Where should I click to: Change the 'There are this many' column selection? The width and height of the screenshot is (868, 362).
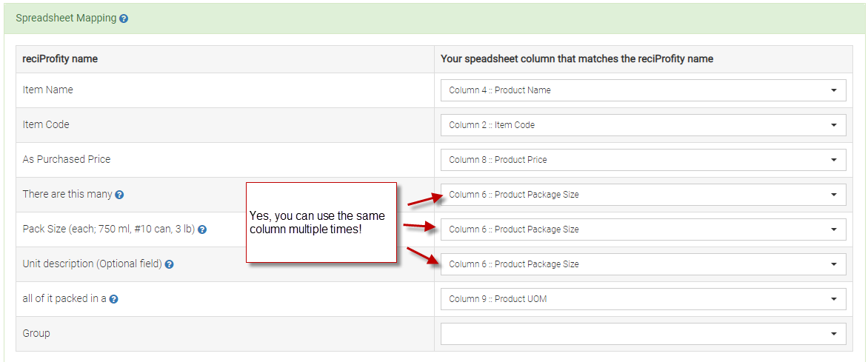pos(643,195)
